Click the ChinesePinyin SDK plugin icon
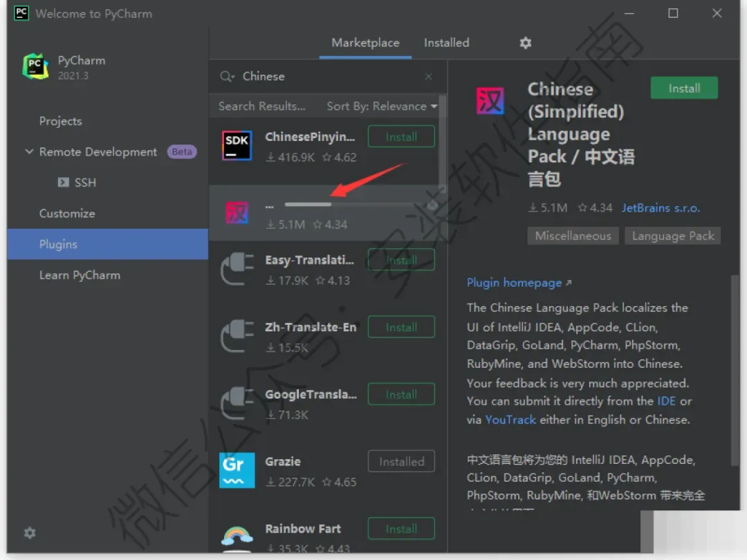 (237, 146)
